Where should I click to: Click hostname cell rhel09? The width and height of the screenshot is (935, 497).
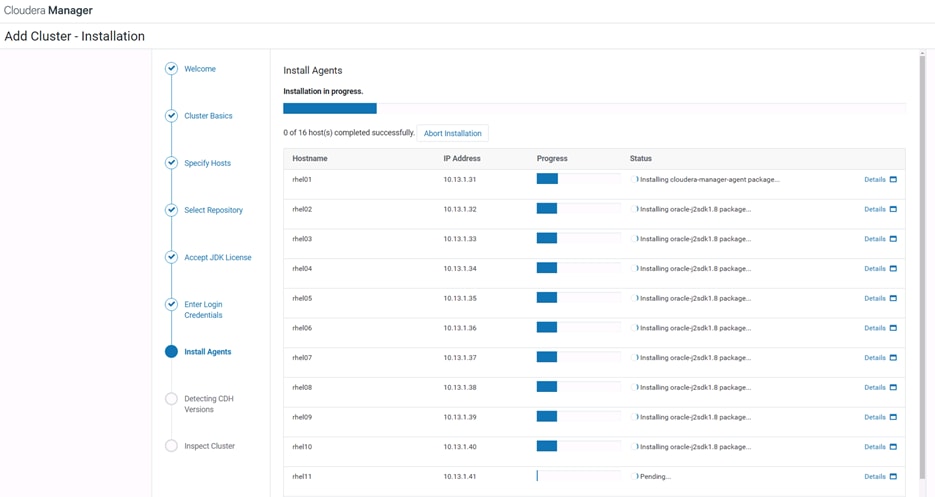(302, 417)
